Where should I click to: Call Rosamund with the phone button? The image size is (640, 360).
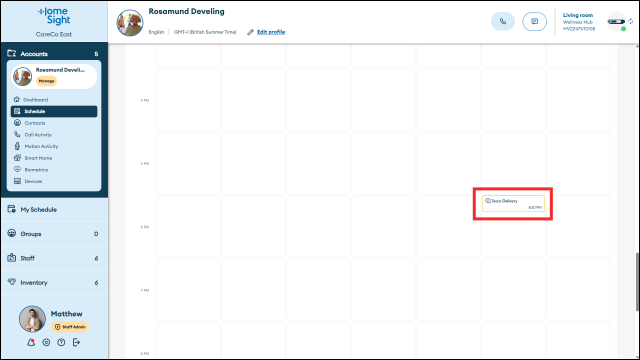point(502,22)
